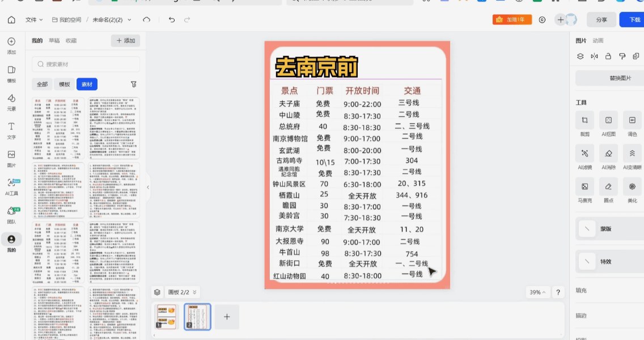Switch to the 草稿 drafts tab
This screenshot has width=644, height=340.
(x=54, y=41)
